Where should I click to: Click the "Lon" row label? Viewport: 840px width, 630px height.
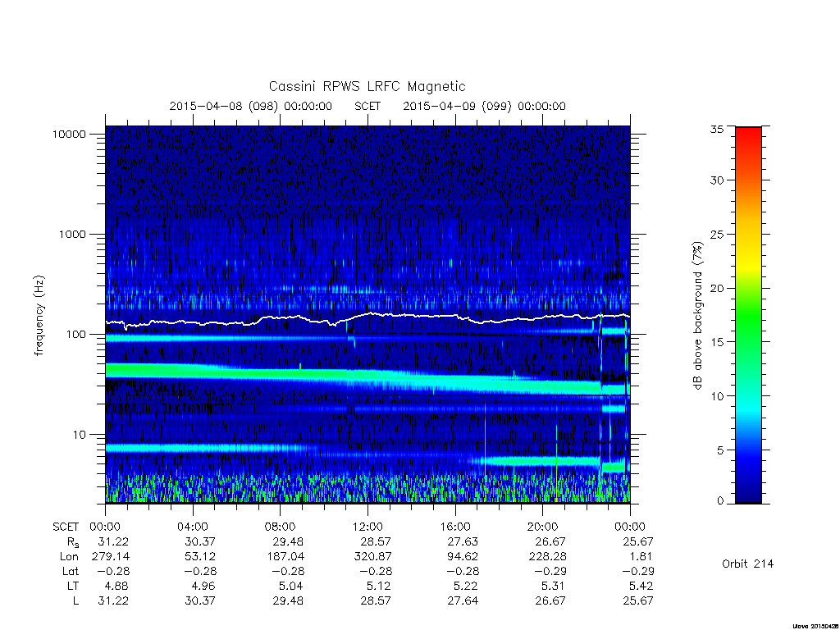(x=69, y=557)
